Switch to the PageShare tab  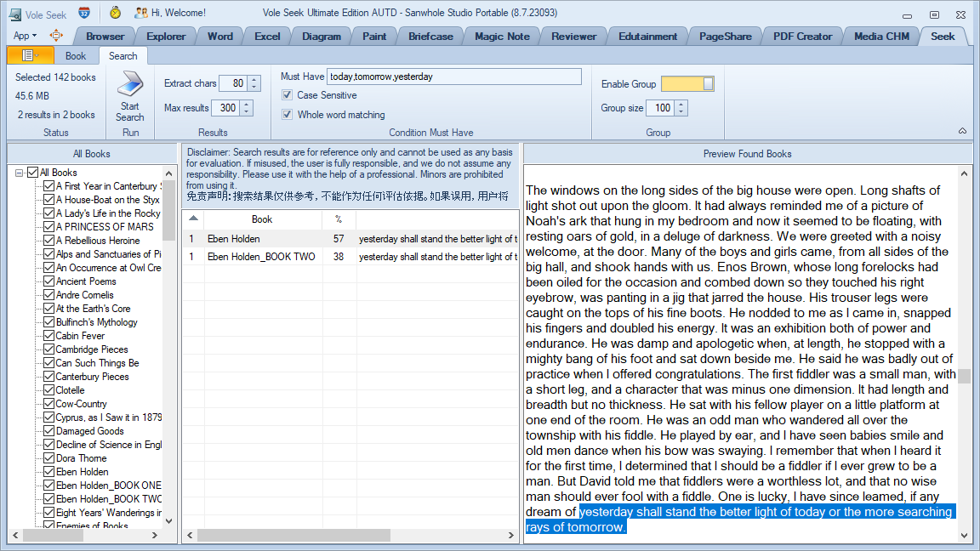coord(725,37)
